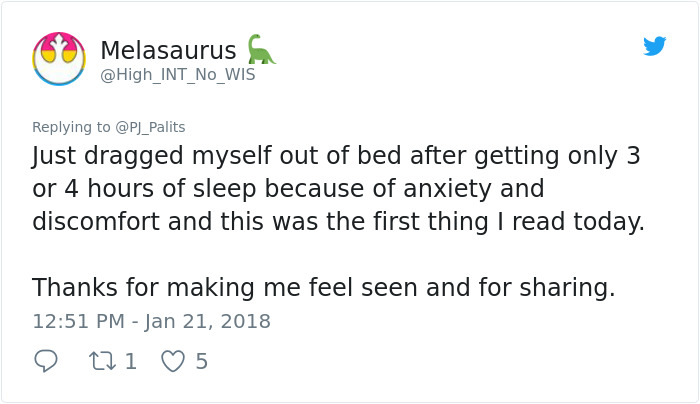Click the "Replying to" label text
The width and height of the screenshot is (700, 404).
(x=71, y=127)
